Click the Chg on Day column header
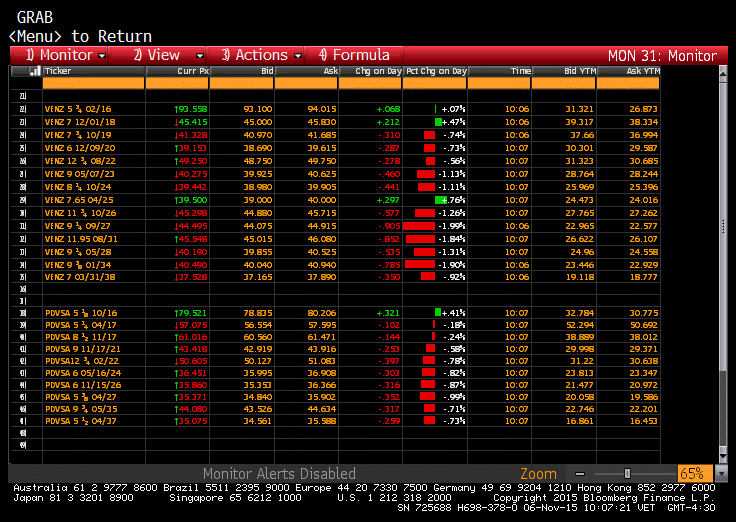The height and width of the screenshot is (522, 736). pyautogui.click(x=370, y=71)
